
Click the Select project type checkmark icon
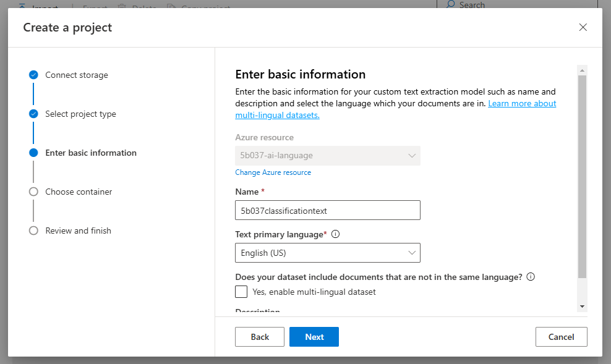tap(33, 114)
